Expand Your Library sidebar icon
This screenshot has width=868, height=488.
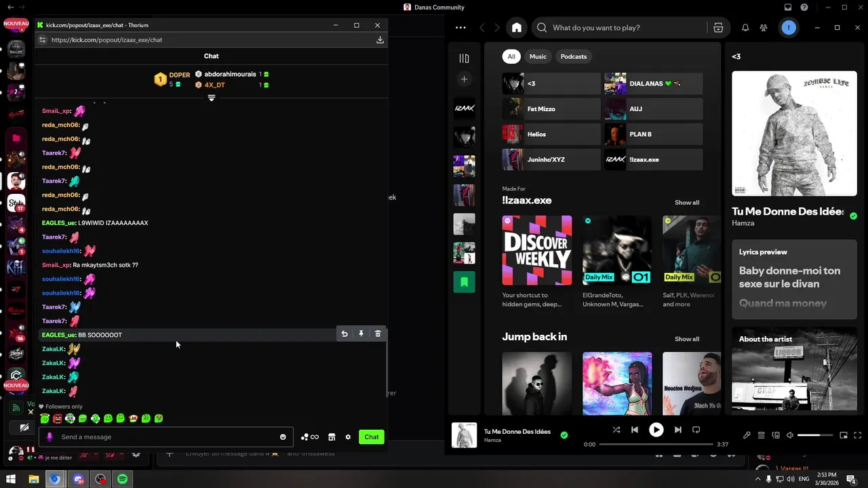(x=465, y=59)
